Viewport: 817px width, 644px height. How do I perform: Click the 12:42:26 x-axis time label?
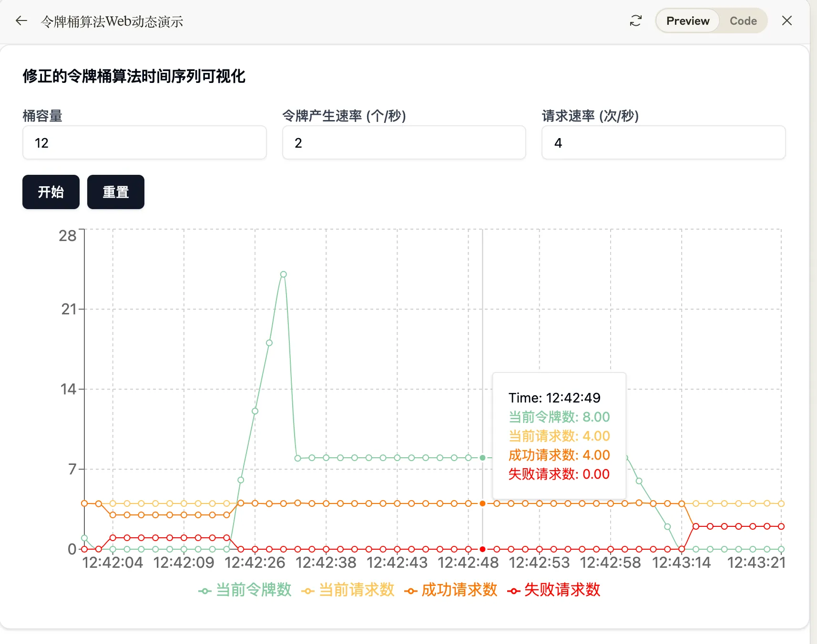click(x=255, y=563)
